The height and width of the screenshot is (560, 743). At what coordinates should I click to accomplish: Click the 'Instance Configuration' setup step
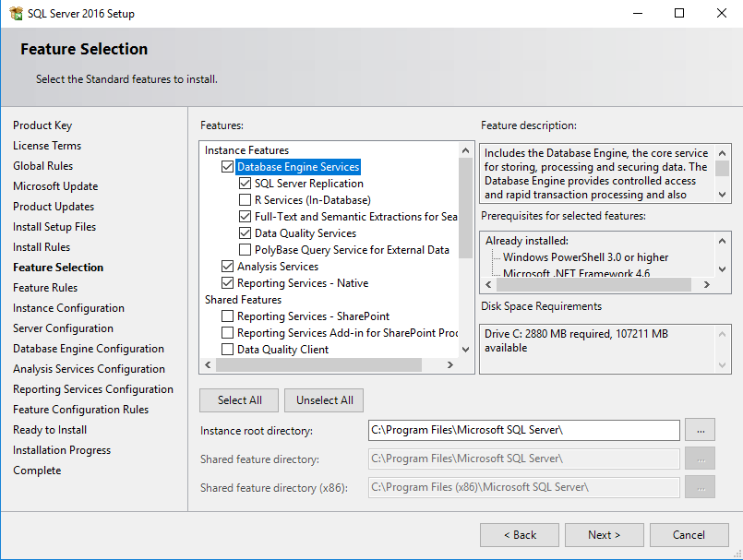[68, 308]
